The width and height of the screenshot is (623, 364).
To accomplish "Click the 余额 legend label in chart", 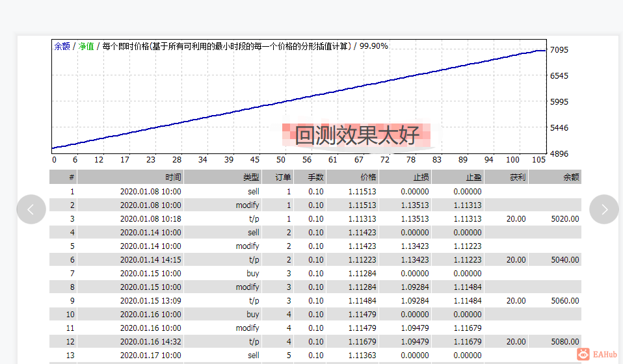I will click(x=62, y=46).
